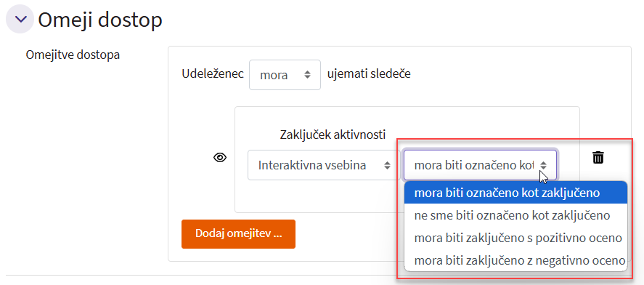Image resolution: width=644 pixels, height=285 pixels.
Task: Click the Udeleženec label text
Action: click(213, 74)
